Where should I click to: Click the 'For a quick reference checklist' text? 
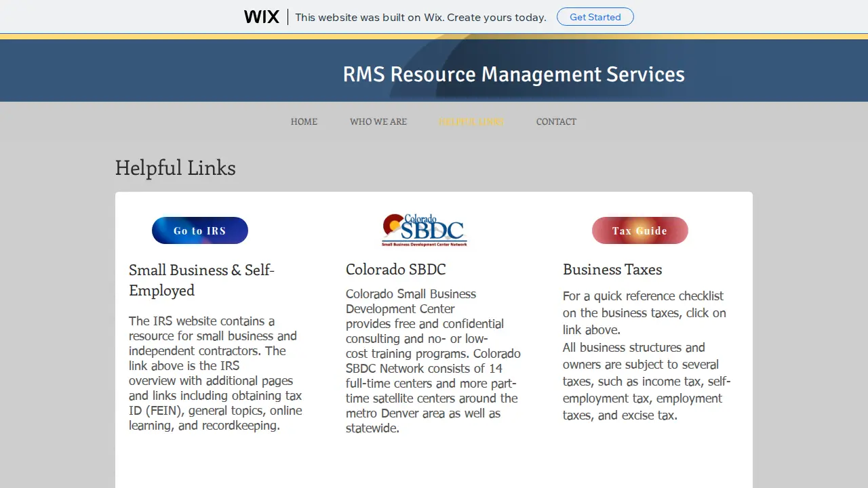click(x=644, y=313)
